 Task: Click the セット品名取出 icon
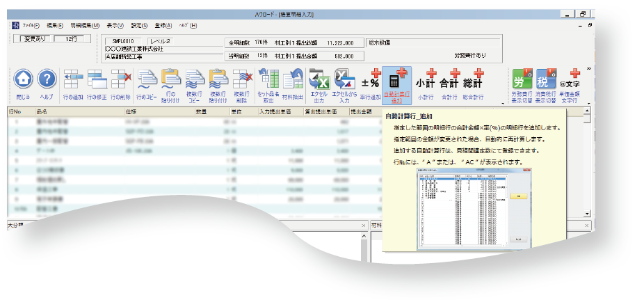(x=268, y=81)
